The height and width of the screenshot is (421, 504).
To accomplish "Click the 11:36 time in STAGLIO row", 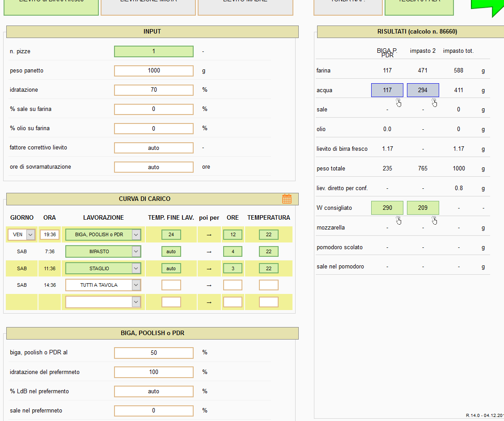I will point(50,268).
